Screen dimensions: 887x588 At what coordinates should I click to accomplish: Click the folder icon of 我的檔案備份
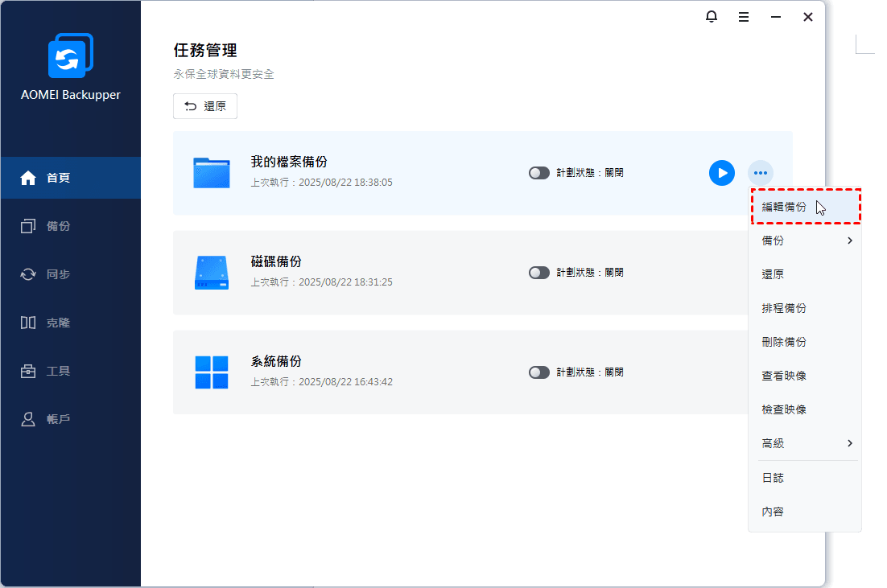tap(212, 172)
